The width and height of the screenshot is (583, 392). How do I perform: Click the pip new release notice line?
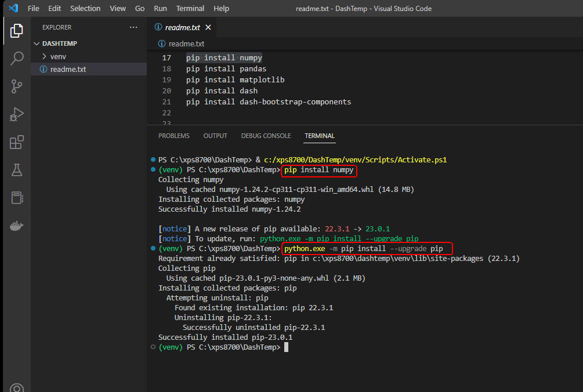pos(274,229)
